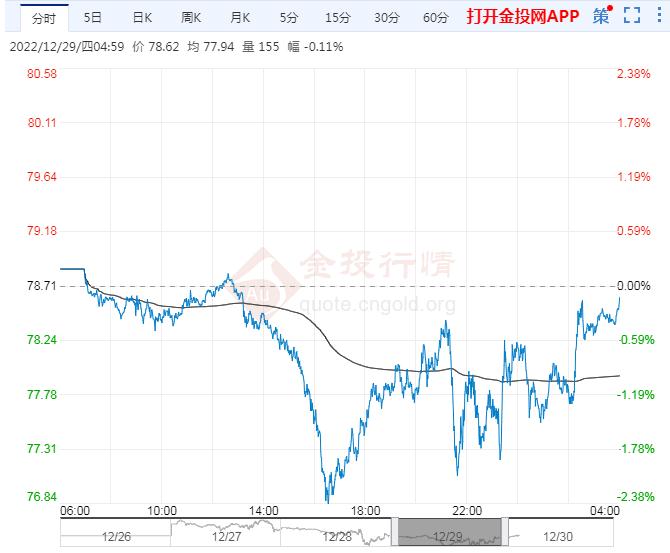670x553 pixels.
Task: Select the 60分 interval tab
Action: coord(435,17)
